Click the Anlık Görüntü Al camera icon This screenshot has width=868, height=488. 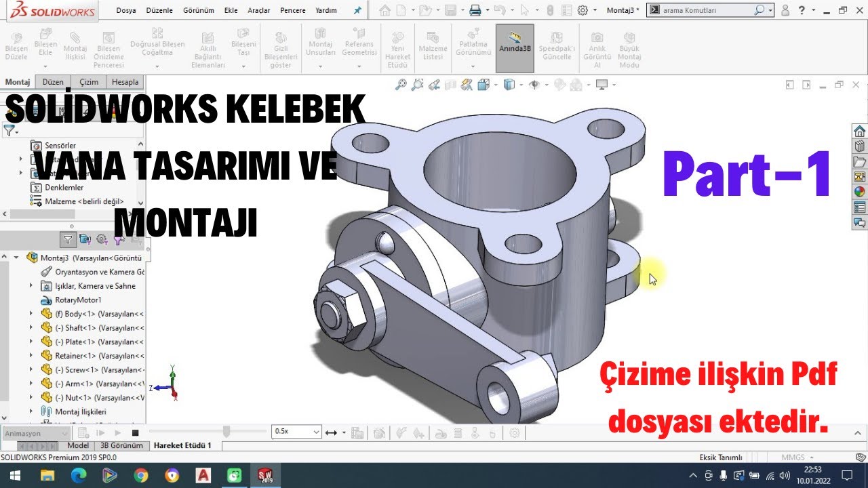coord(597,37)
